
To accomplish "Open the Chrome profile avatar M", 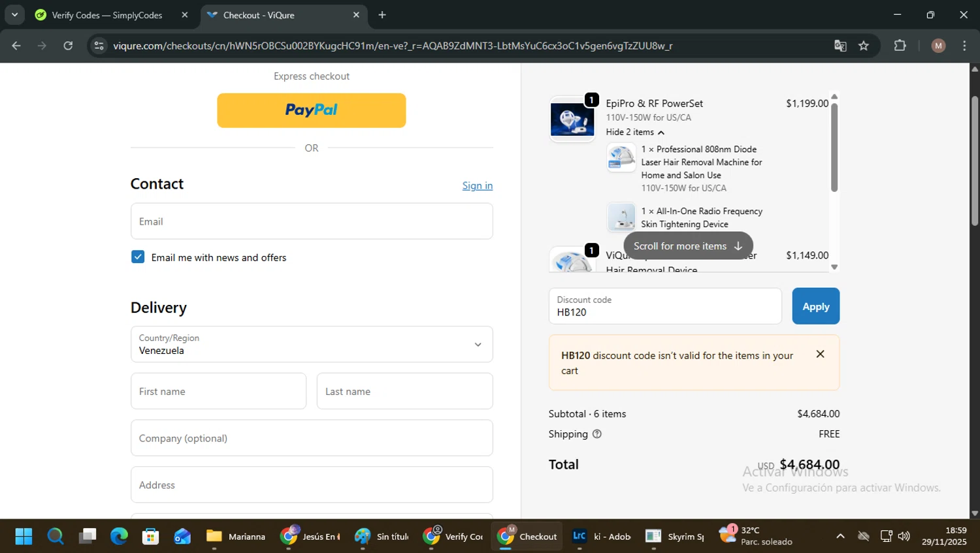I will [939, 46].
